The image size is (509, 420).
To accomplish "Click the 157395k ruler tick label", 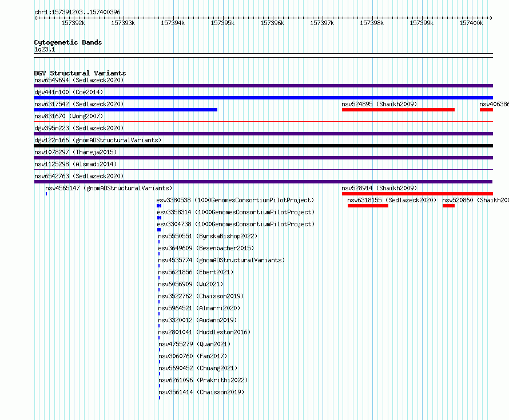I will (x=222, y=23).
